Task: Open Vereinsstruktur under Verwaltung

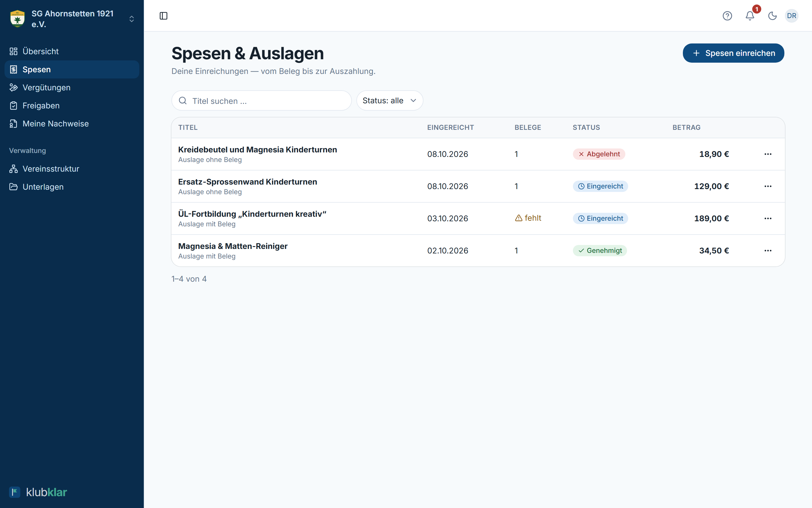Action: click(72, 169)
